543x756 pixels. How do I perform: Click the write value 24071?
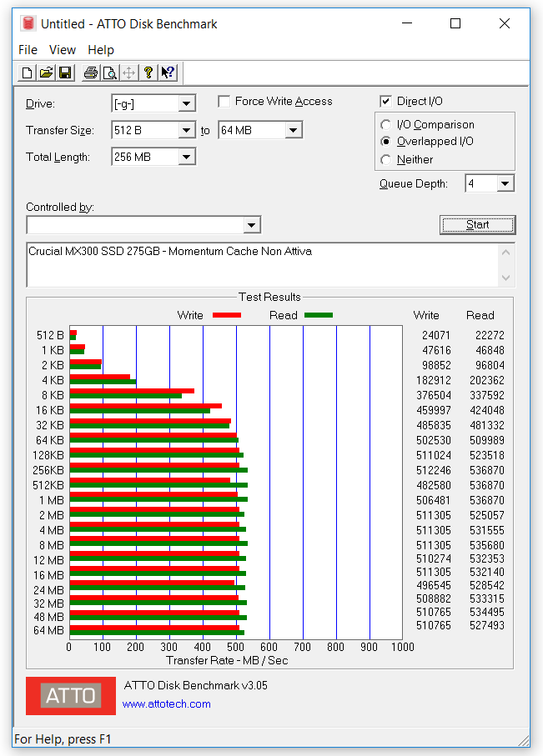436,335
